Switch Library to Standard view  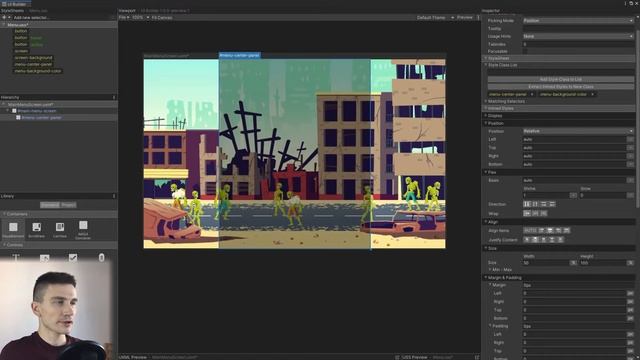pos(50,205)
